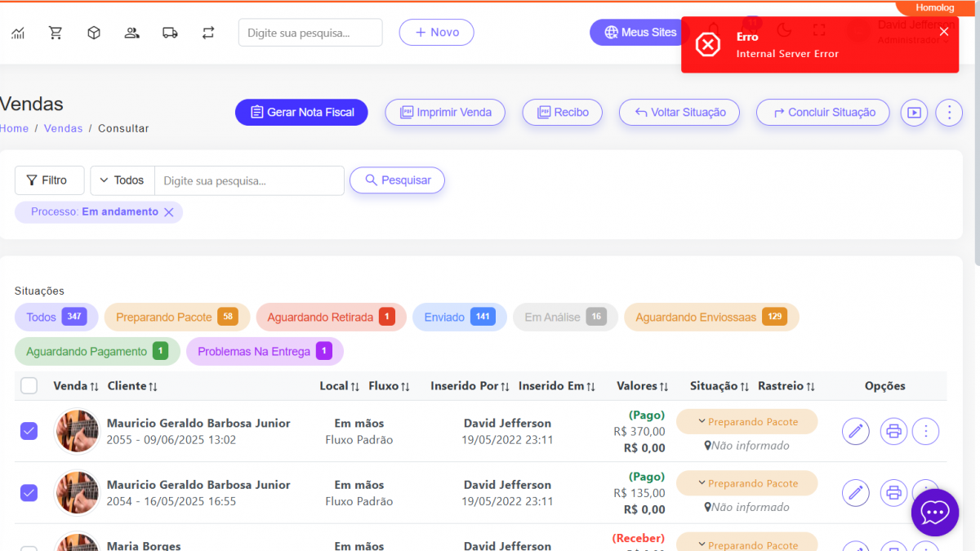This screenshot has height=551, width=980.
Task: Uncheck the checkbox for sale 2054
Action: tap(29, 492)
